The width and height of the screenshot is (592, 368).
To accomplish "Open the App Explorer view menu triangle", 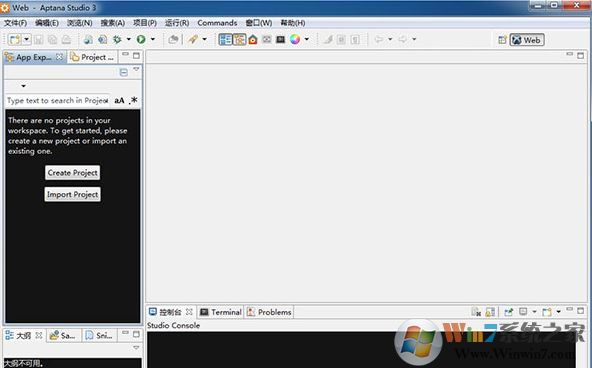I will coord(136,70).
